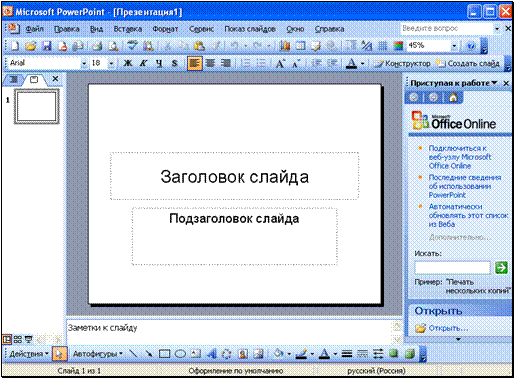Open the 45% zoom dropdown
This screenshot has height=378, width=514.
tap(454, 46)
